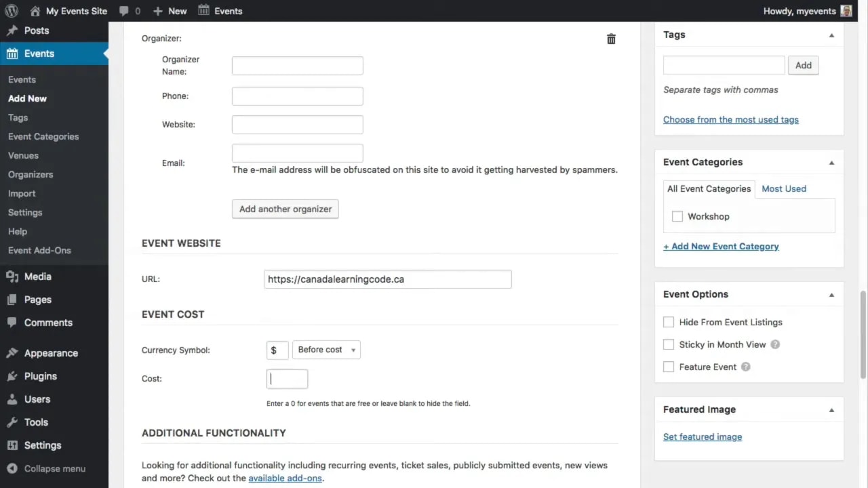Click Choose from the most used tags
The width and height of the screenshot is (868, 488).
pos(730,119)
